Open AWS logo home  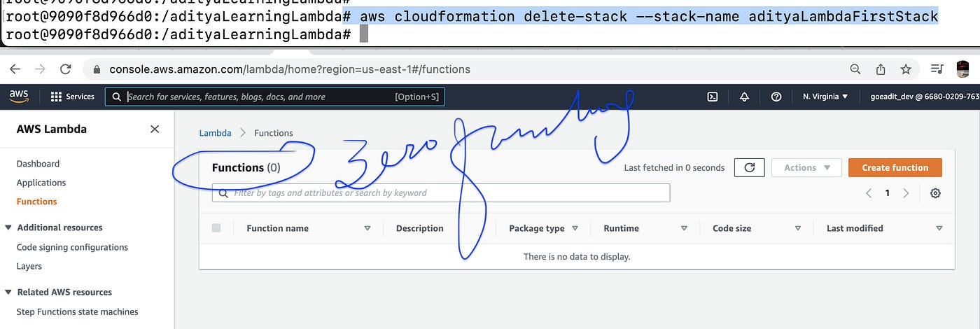coord(19,97)
